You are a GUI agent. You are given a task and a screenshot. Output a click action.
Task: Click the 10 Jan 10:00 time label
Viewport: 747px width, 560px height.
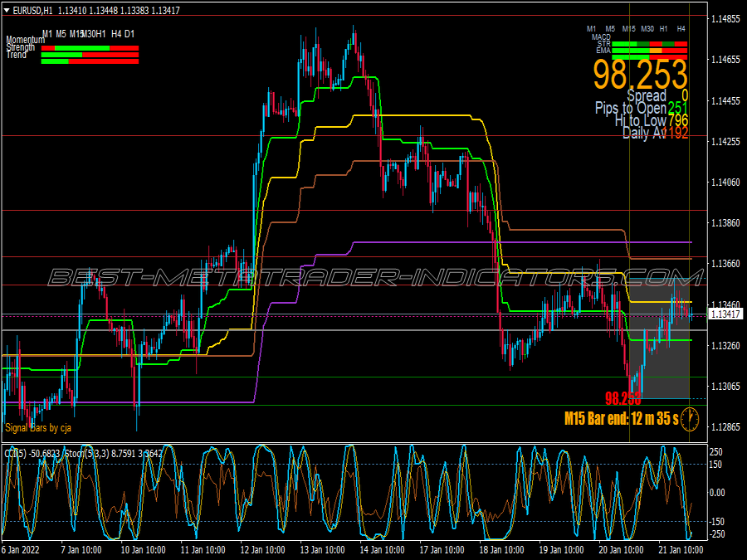[x=143, y=550]
